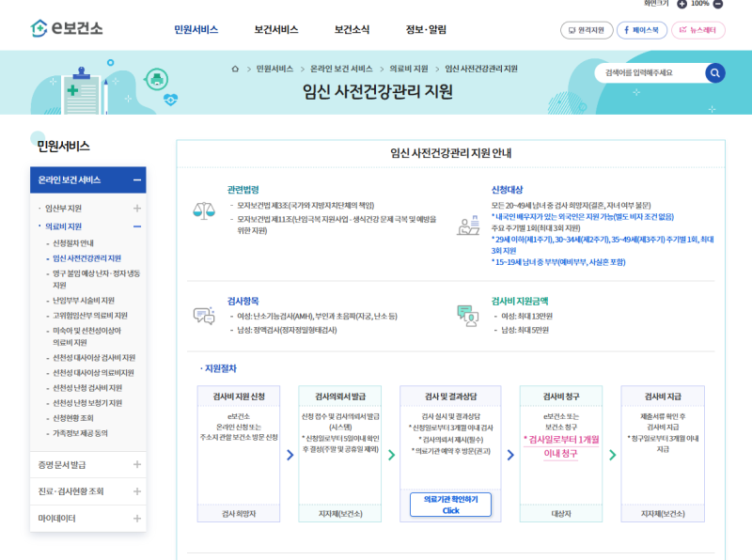
Task: Increase screen size with plus icon
Action: (681, 4)
